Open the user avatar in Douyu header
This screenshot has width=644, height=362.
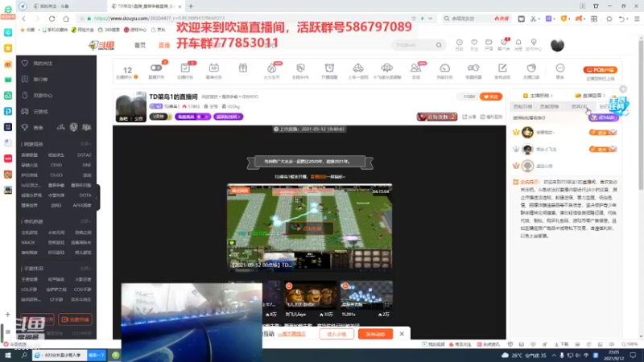(x=557, y=45)
